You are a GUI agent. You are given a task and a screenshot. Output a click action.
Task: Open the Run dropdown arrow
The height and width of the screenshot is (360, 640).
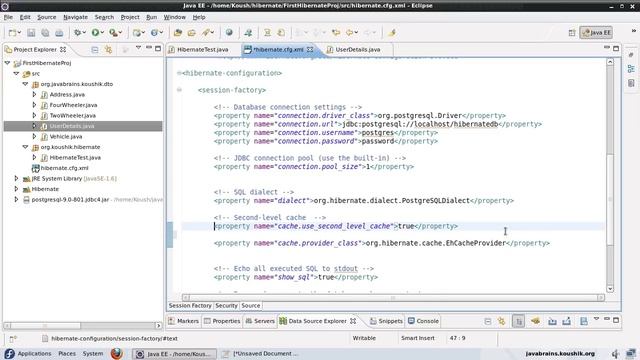(x=102, y=33)
